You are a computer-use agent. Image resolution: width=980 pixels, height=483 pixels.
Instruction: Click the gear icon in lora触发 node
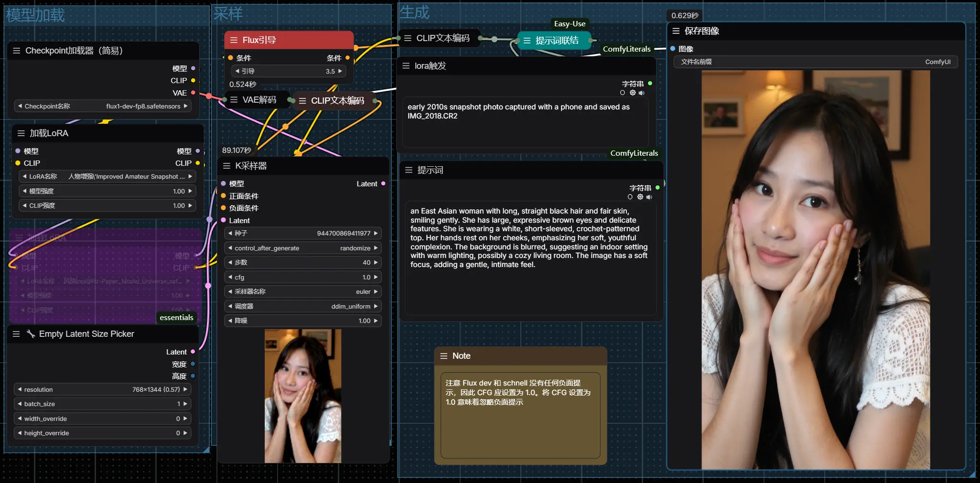633,93
